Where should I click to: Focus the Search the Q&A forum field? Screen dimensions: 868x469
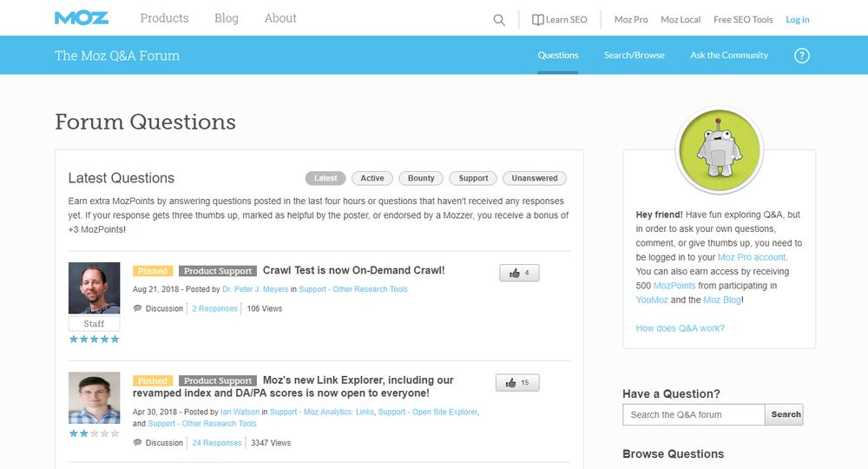tap(694, 414)
